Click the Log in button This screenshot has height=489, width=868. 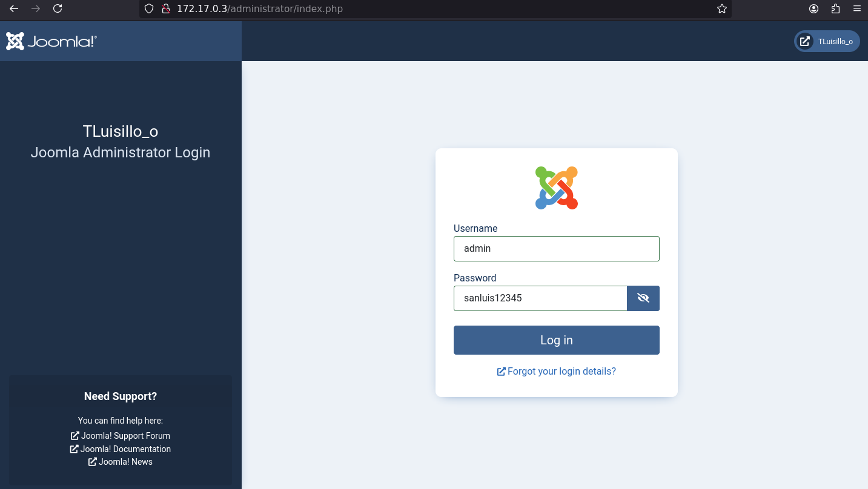click(x=556, y=340)
